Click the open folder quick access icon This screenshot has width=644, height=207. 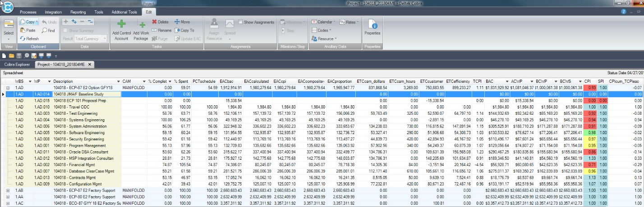[11, 56]
